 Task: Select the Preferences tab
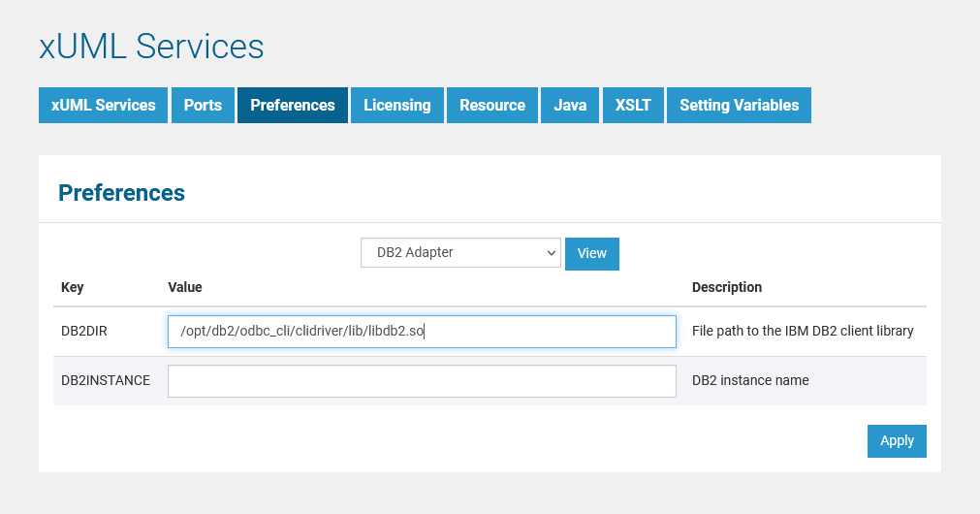click(x=292, y=106)
